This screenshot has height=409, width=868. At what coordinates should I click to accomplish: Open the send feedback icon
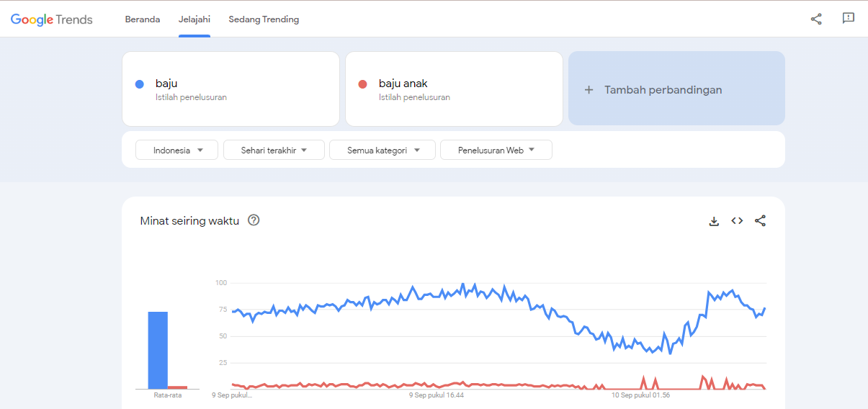[849, 19]
